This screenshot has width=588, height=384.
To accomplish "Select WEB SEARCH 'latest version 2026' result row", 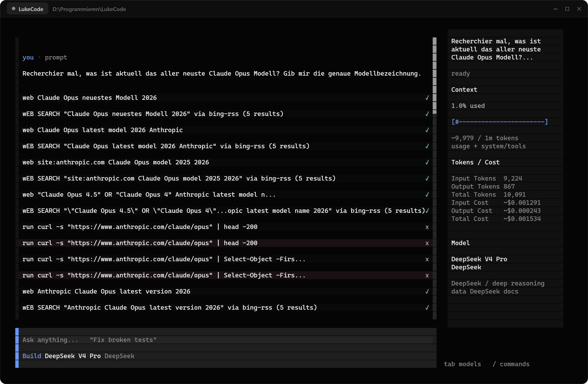I will click(x=225, y=308).
